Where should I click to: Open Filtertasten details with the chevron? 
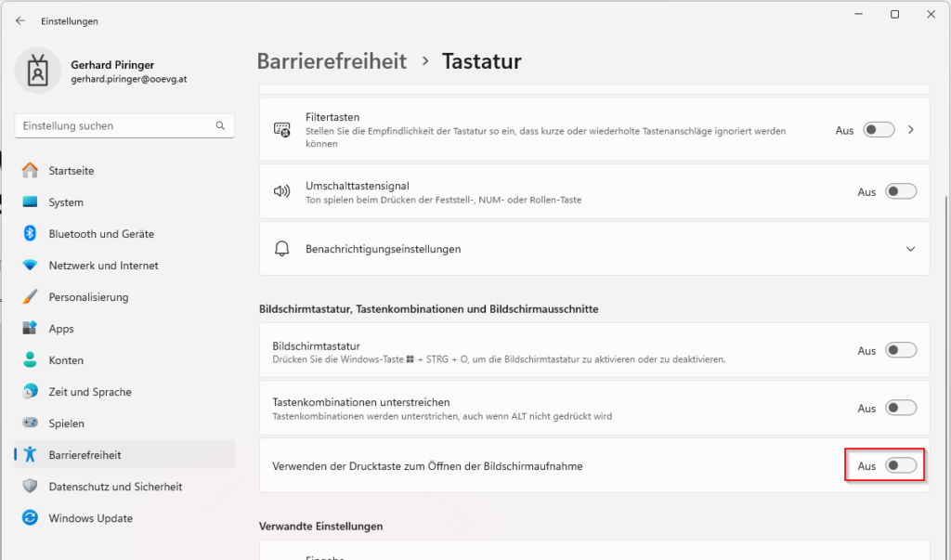(x=911, y=130)
